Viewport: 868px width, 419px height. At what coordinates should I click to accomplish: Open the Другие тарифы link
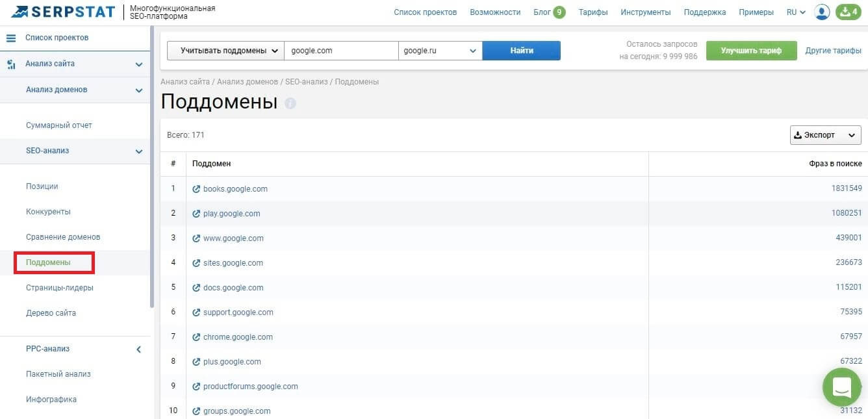click(834, 51)
